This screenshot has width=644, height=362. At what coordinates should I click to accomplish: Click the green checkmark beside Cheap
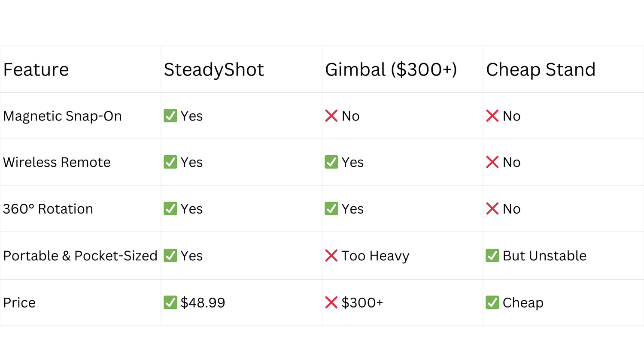pyautogui.click(x=492, y=302)
